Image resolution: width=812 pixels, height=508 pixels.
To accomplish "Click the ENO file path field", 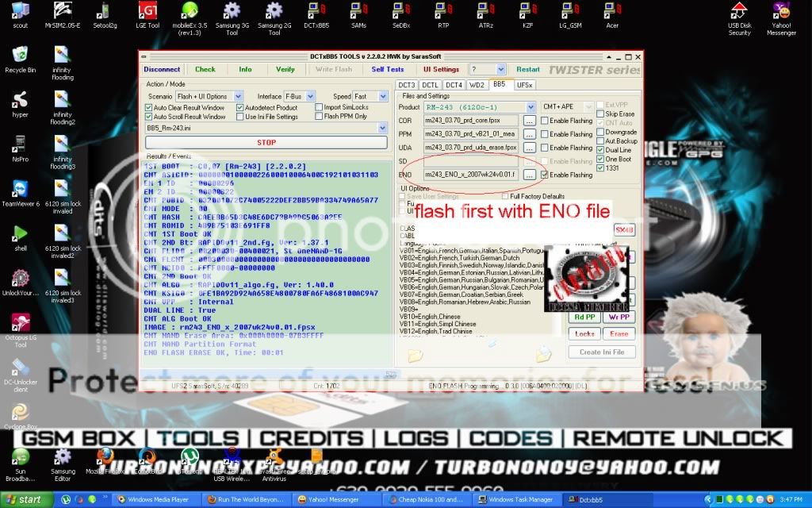I will point(469,175).
